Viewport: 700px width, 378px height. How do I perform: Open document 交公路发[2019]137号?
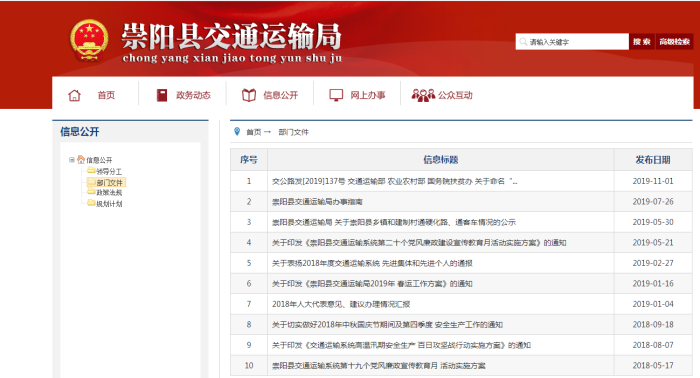coord(395,181)
